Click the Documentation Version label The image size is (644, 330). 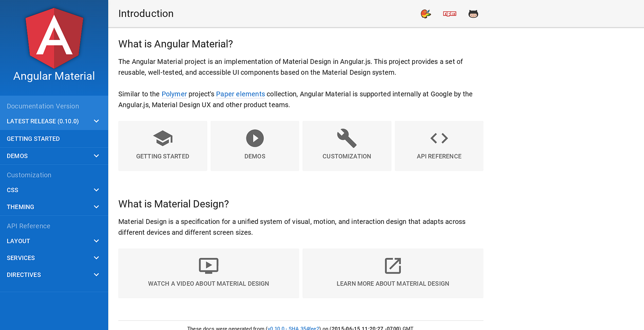point(43,106)
